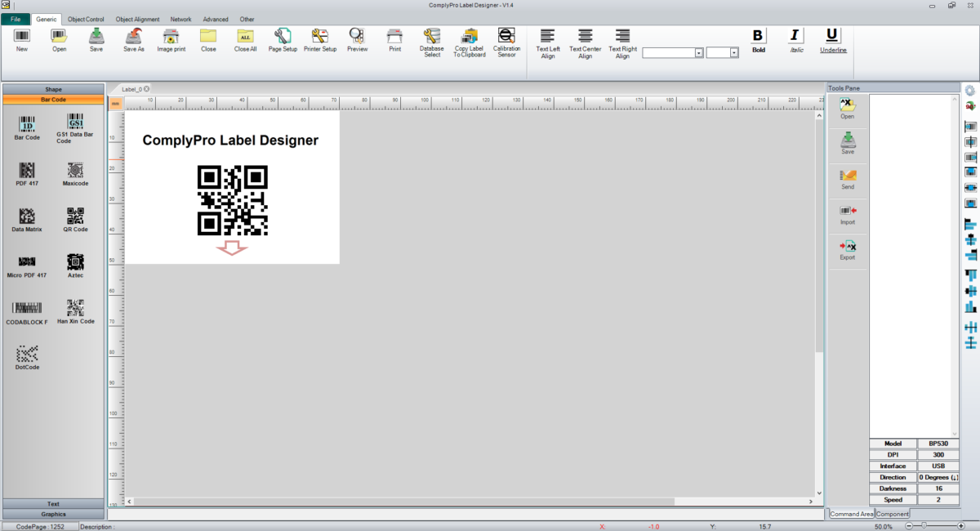This screenshot has height=531, width=980.
Task: Close the Label_0 document tab
Action: coord(147,89)
